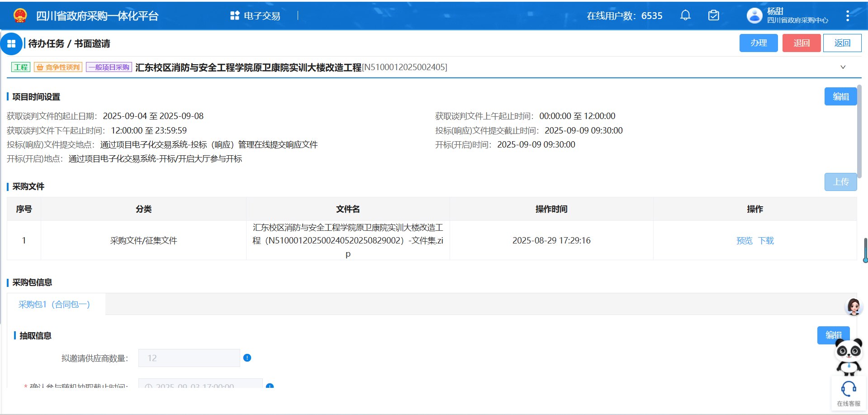Open the online customer service headset
This screenshot has width=868, height=415.
[848, 392]
